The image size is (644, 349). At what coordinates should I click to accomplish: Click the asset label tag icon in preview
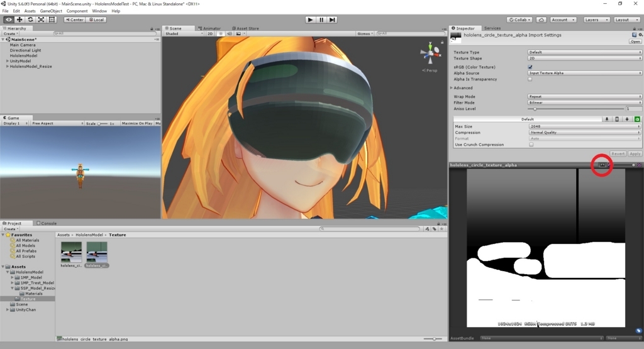pyautogui.click(x=638, y=331)
